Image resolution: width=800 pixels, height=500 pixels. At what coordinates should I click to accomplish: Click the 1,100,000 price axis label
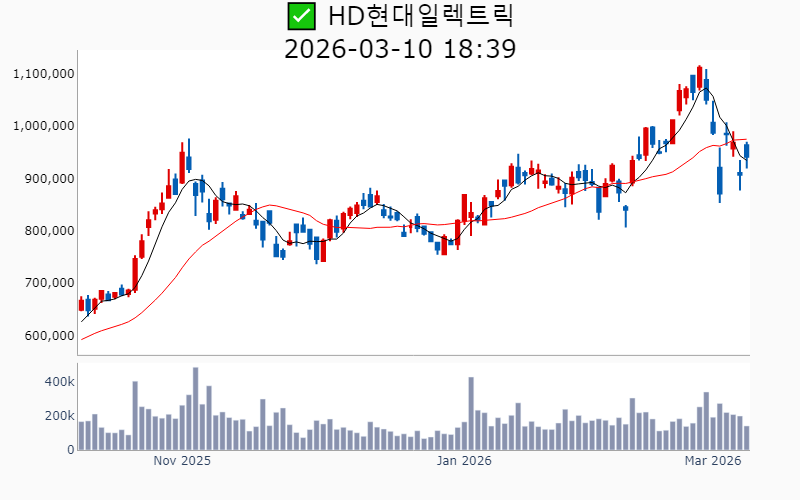[x=44, y=74]
